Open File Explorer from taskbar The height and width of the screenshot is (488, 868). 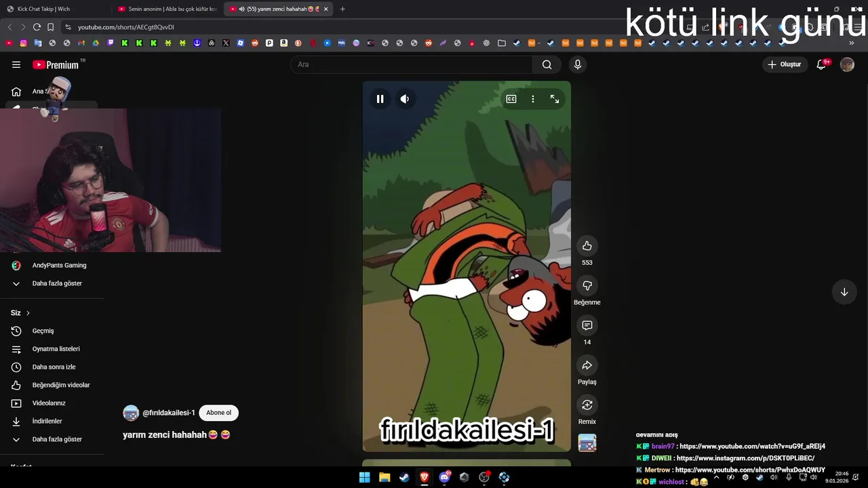[x=384, y=477]
